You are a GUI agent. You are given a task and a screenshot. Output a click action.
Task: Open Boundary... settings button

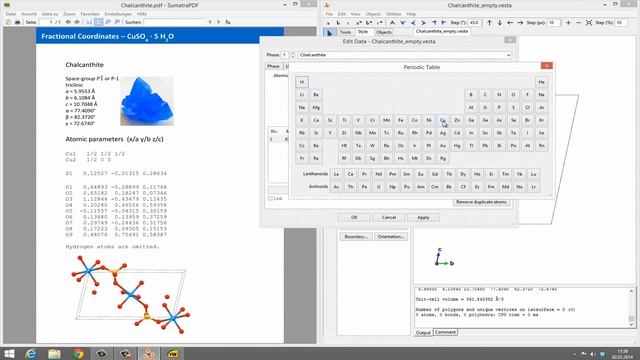pos(356,237)
